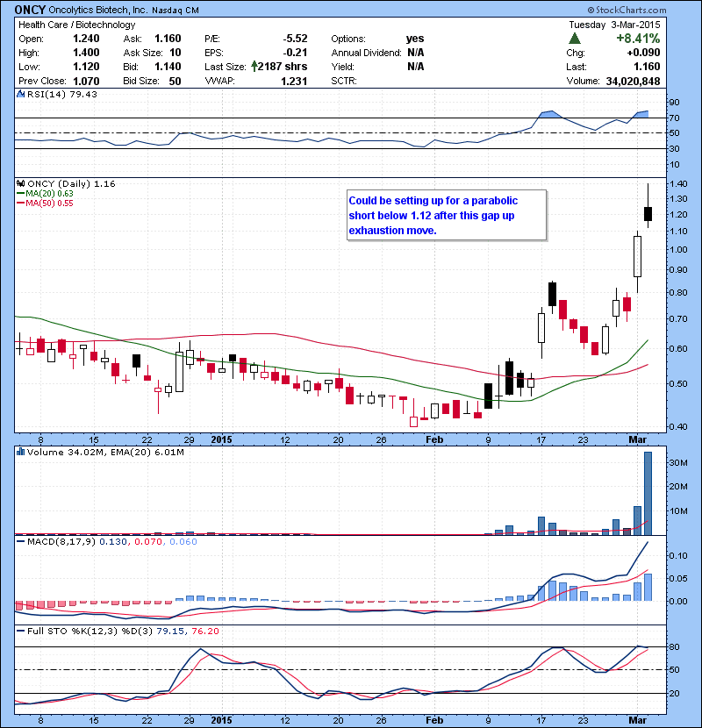Click the 1.40 price axis label
The width and height of the screenshot is (702, 728).
point(679,183)
